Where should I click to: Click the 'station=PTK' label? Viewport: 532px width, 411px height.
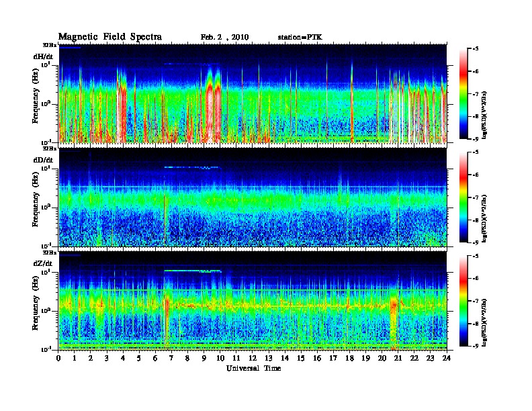click(300, 38)
